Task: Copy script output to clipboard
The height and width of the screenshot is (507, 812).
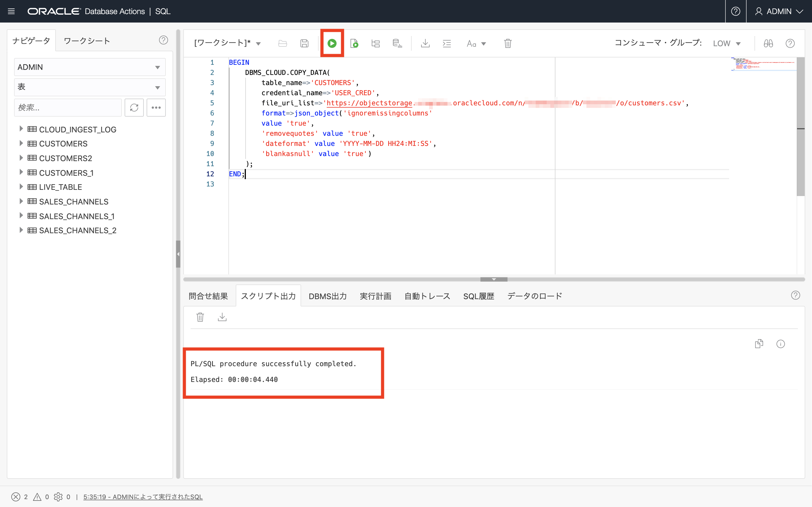Action: [759, 344]
